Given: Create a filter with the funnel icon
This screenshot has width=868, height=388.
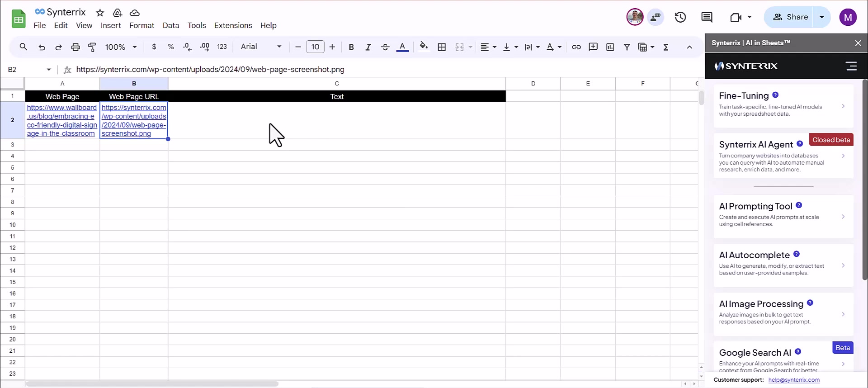Looking at the screenshot, I should point(627,47).
